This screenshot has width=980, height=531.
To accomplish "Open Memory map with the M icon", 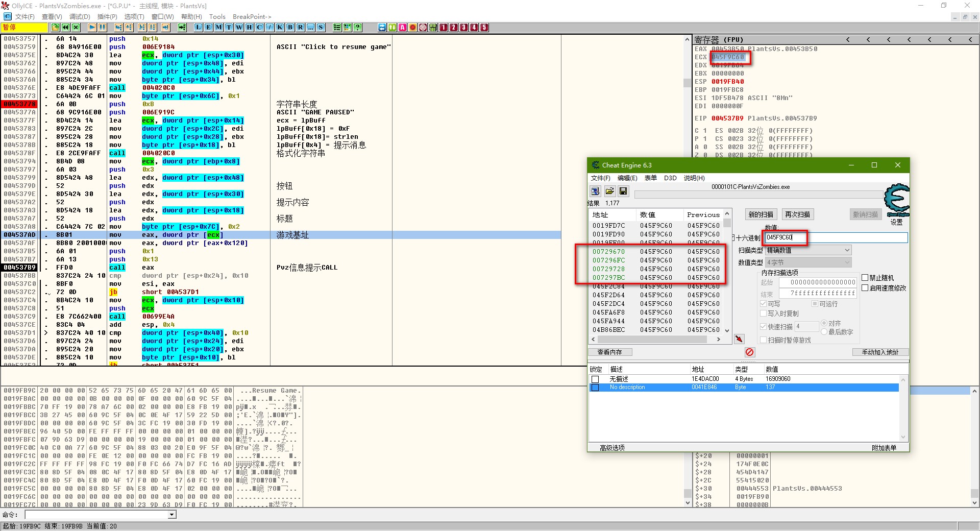I will click(x=218, y=28).
